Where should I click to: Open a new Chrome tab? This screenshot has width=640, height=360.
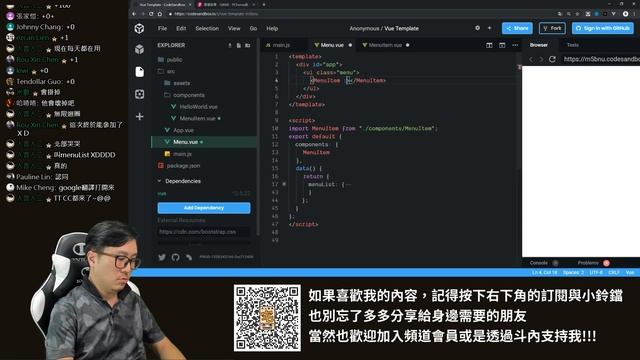pyautogui.click(x=264, y=4)
